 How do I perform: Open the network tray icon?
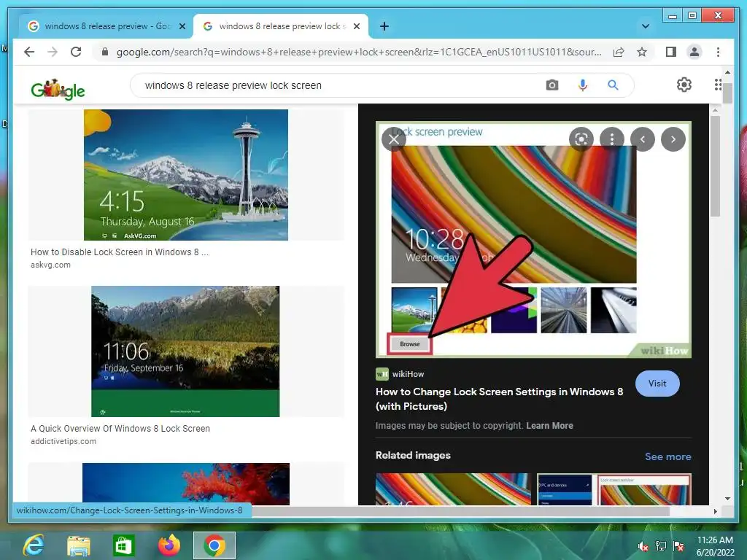point(661,546)
